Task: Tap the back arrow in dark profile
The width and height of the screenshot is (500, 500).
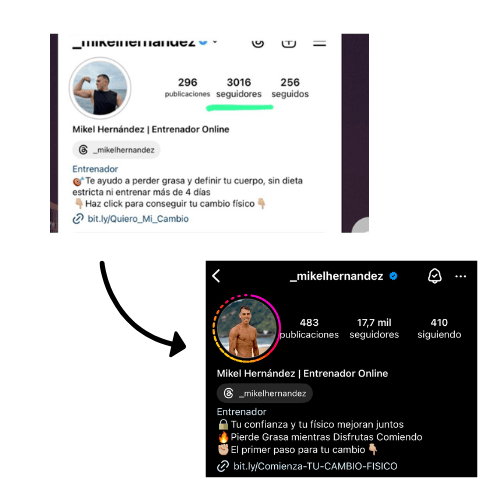Action: click(x=216, y=276)
